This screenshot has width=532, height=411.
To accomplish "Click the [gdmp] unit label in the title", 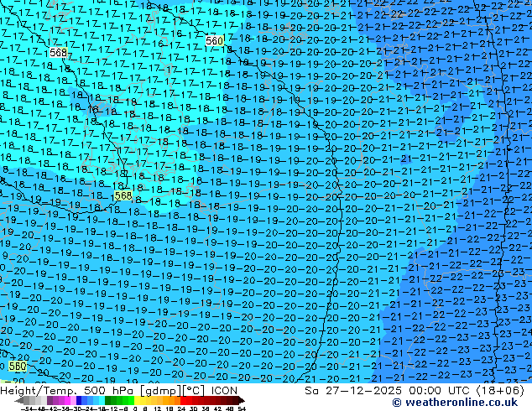I will (x=160, y=391).
